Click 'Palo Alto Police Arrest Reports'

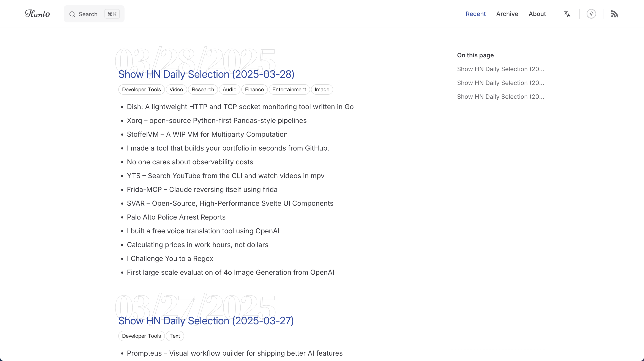point(176,217)
